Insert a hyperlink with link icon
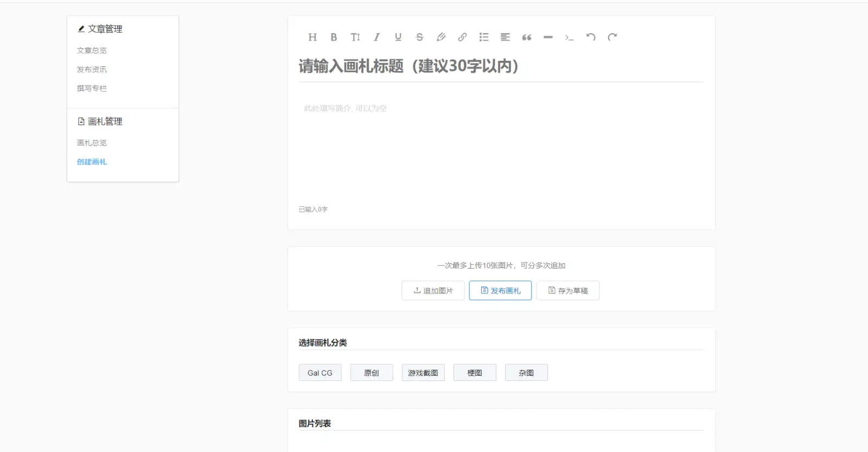 [462, 37]
